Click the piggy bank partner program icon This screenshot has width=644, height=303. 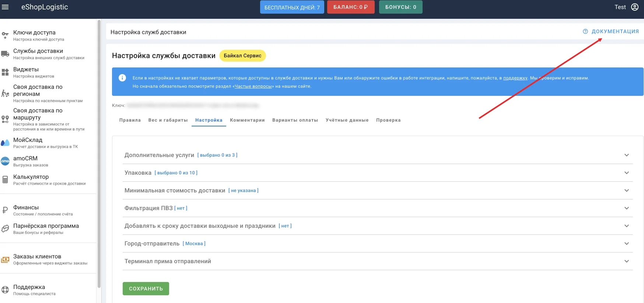tap(5, 229)
